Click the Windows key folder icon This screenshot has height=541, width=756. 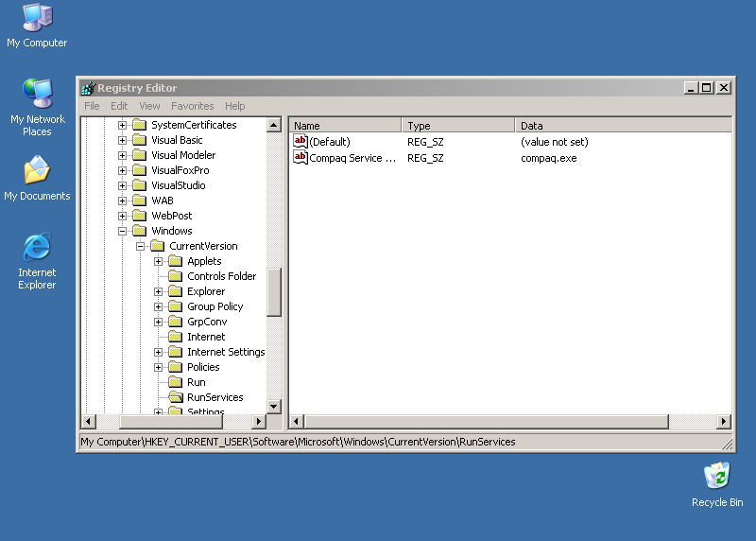pos(139,231)
